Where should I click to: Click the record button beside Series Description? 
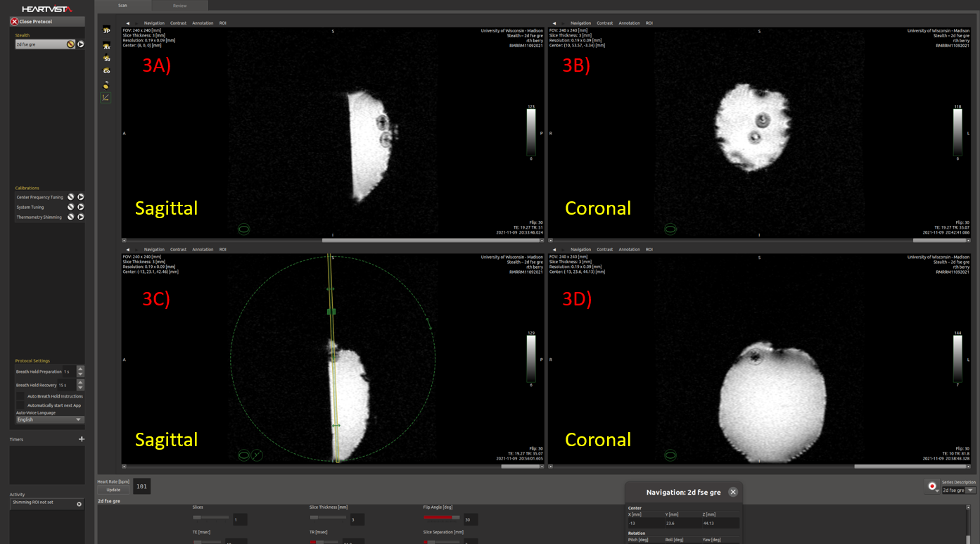click(932, 486)
